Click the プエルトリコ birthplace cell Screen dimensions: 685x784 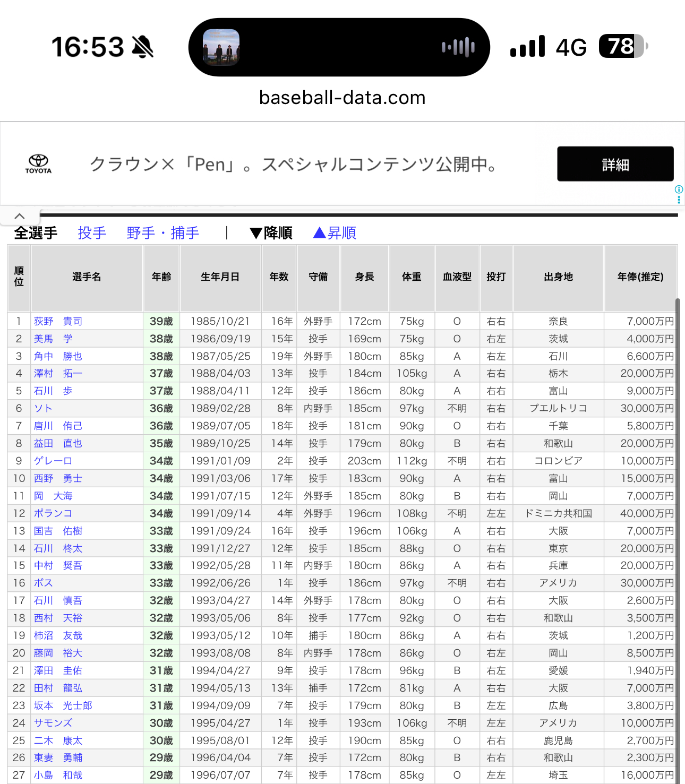tap(559, 408)
